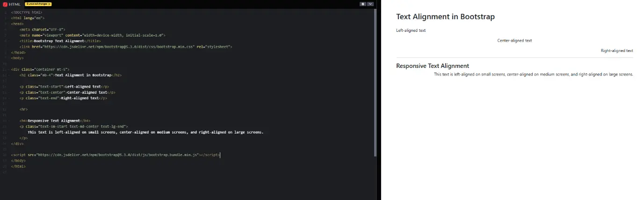The height and width of the screenshot is (200, 644).
Task: Click the div container mt-5 code line
Action: click(x=40, y=69)
